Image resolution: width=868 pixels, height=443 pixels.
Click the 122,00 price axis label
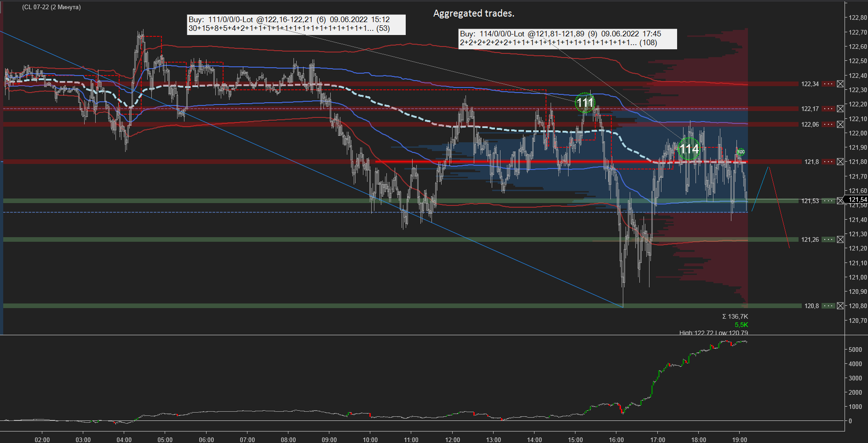tap(857, 133)
